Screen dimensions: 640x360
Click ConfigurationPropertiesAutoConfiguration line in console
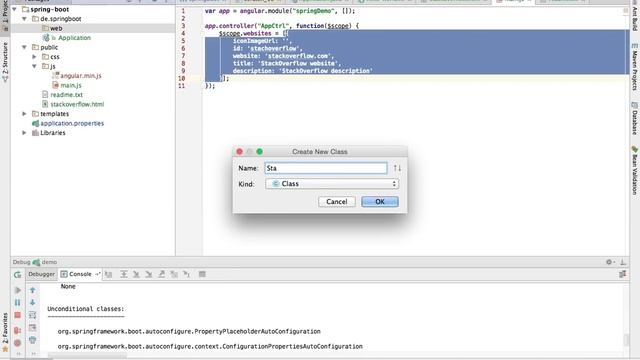tap(210, 347)
